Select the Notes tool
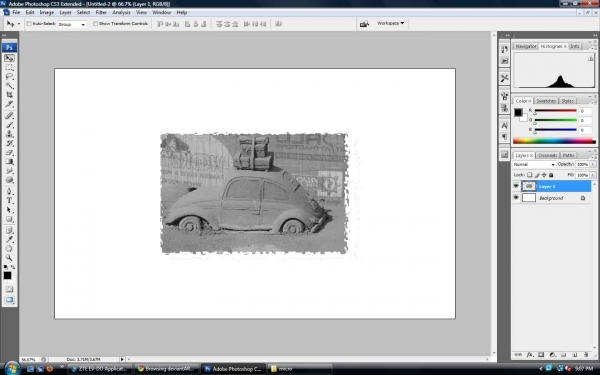Viewport: 600px width, 375px height. [x=9, y=230]
